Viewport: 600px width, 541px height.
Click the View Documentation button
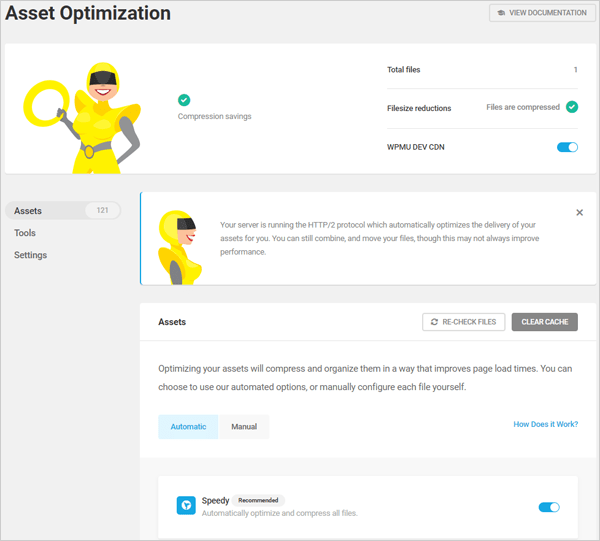coord(542,13)
